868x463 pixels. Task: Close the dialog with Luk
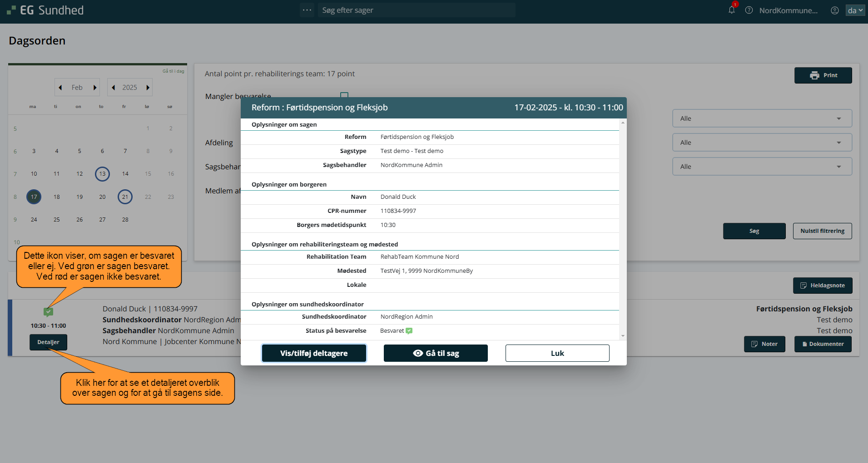pyautogui.click(x=557, y=353)
